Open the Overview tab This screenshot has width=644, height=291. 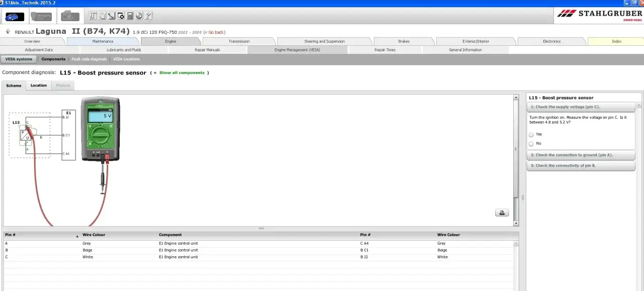tap(32, 41)
